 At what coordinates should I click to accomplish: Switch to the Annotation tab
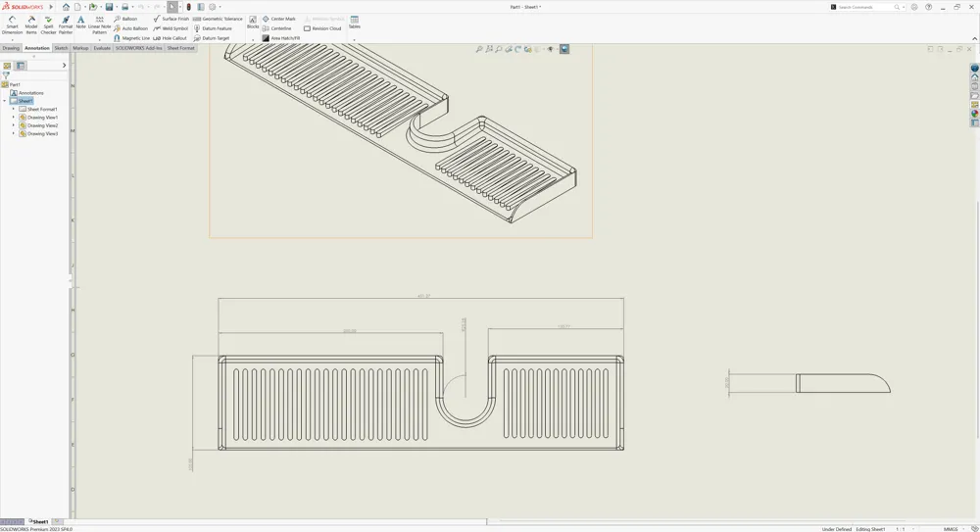click(x=37, y=48)
